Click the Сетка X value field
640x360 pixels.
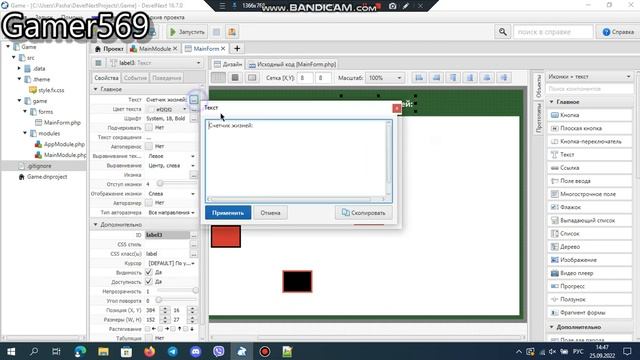[x=304, y=78]
